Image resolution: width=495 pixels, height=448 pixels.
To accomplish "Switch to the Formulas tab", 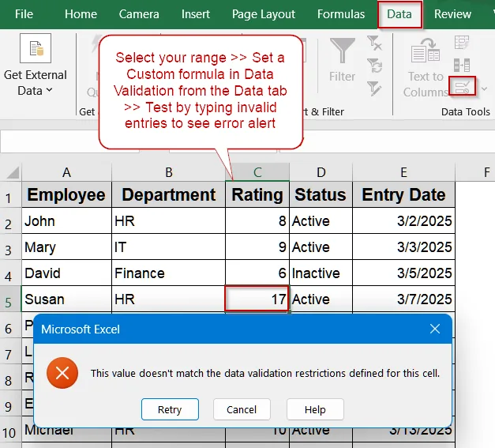I will pos(341,14).
